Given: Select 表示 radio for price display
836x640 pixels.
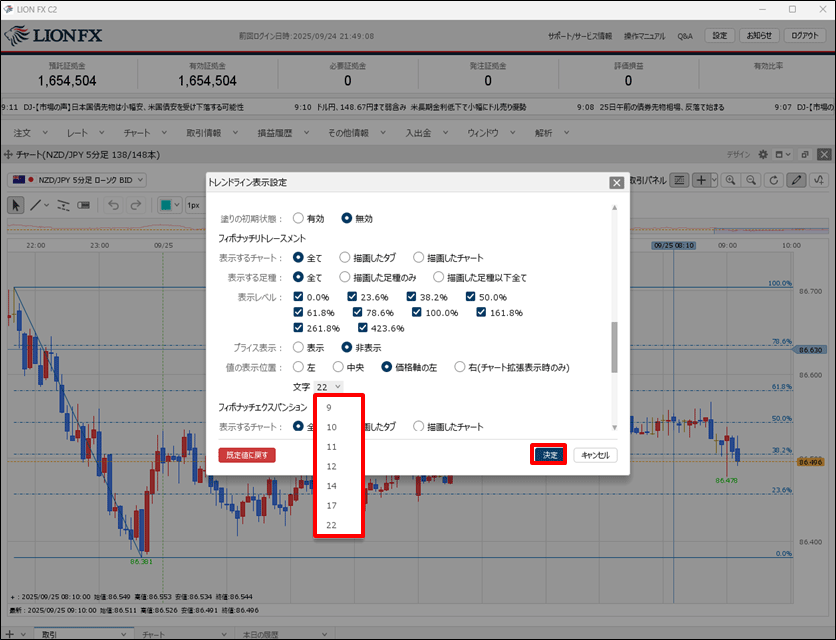Looking at the screenshot, I should point(298,347).
